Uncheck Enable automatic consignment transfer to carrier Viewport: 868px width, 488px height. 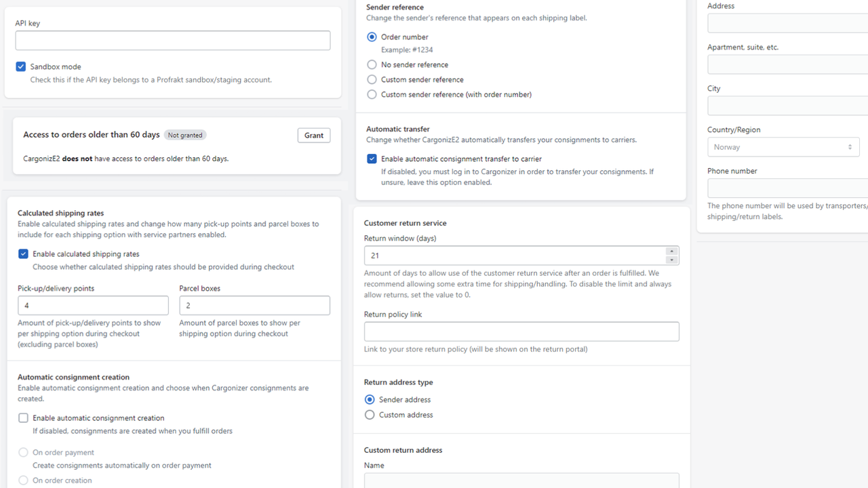tap(372, 158)
